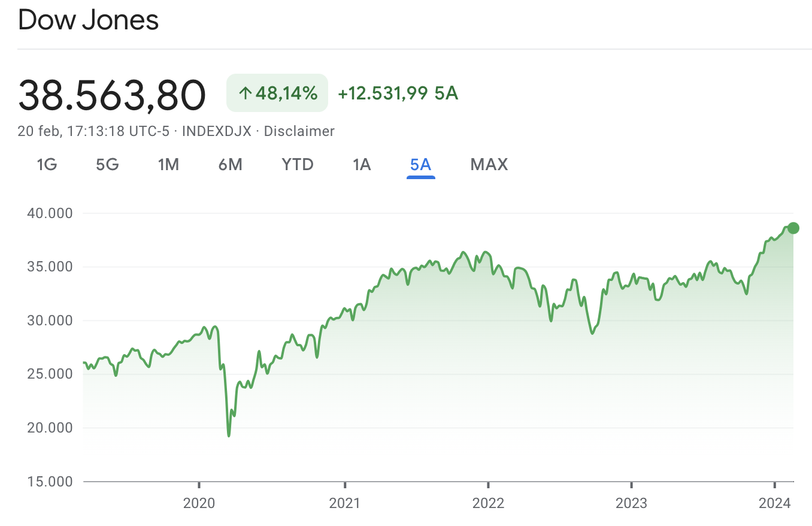This screenshot has width=812, height=526.
Task: Show the MAX time range
Action: pyautogui.click(x=489, y=164)
